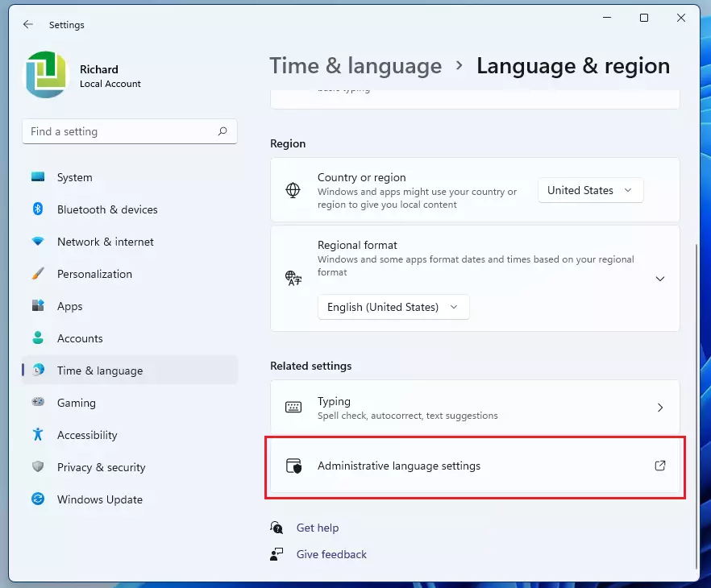Click the Gaming controller icon
Screen dimensions: 711x588
coord(38,402)
